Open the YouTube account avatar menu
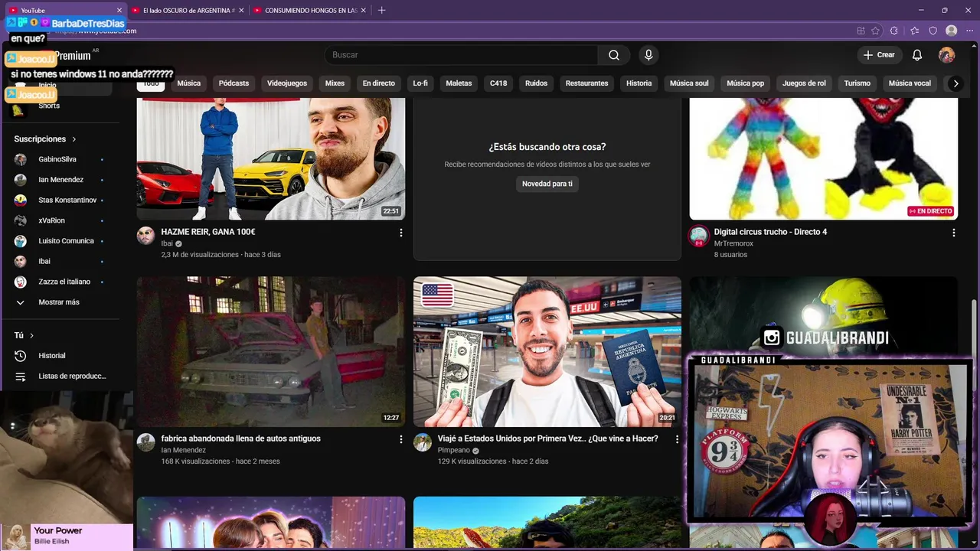The image size is (980, 551). coord(947,55)
